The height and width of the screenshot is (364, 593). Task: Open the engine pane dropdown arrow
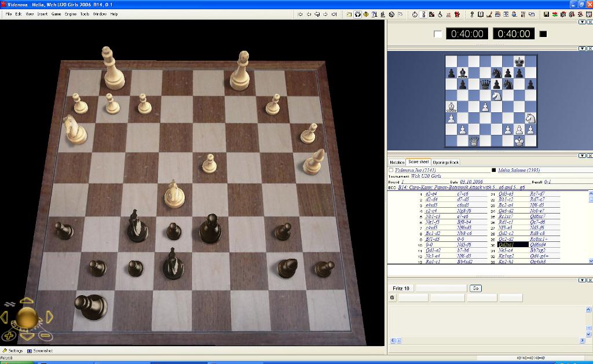point(582,280)
